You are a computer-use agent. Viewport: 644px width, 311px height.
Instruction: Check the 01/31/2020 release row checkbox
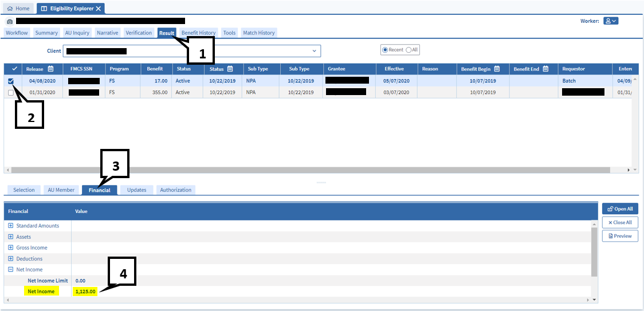pos(11,92)
